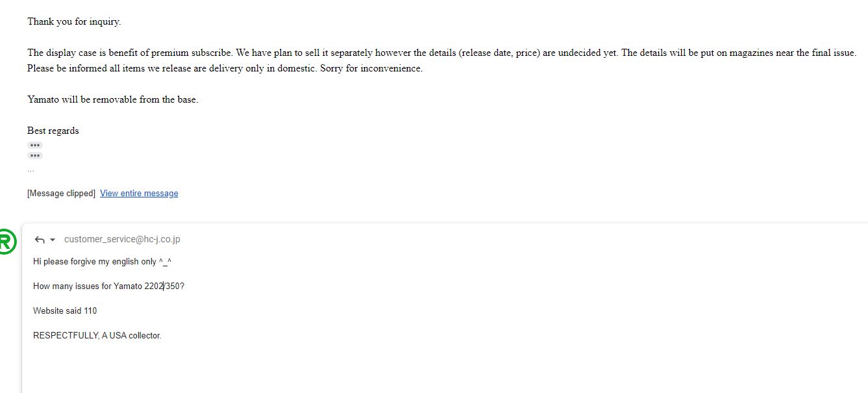Open the View entire message link
Screen dimensions: 868x393
(139, 193)
